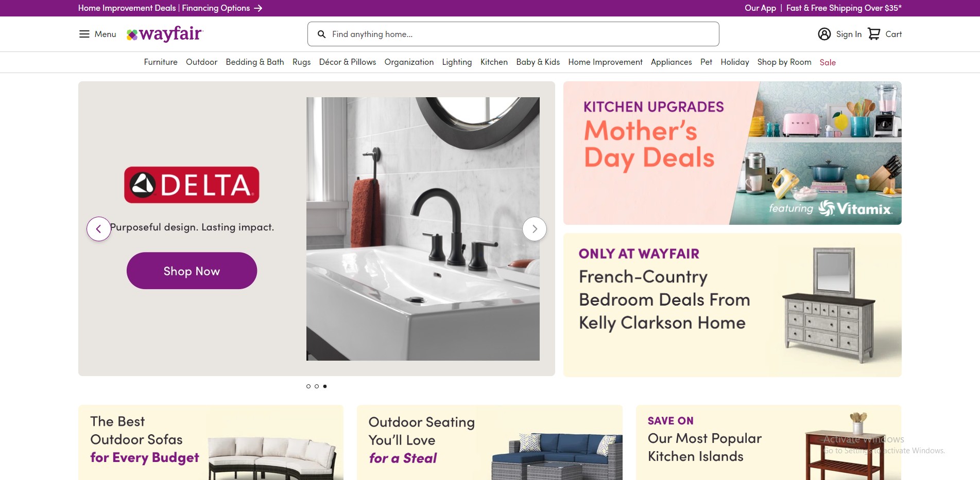Advance to next carousel slide

[x=535, y=229]
